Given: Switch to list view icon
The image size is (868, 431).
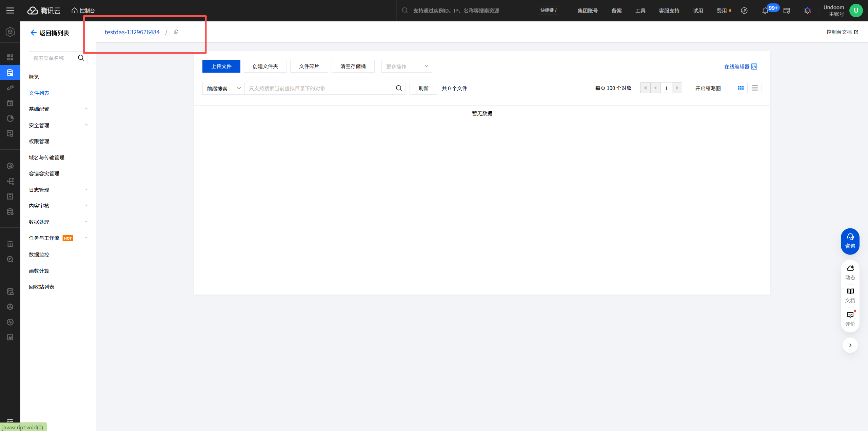Looking at the screenshot, I should (x=754, y=88).
